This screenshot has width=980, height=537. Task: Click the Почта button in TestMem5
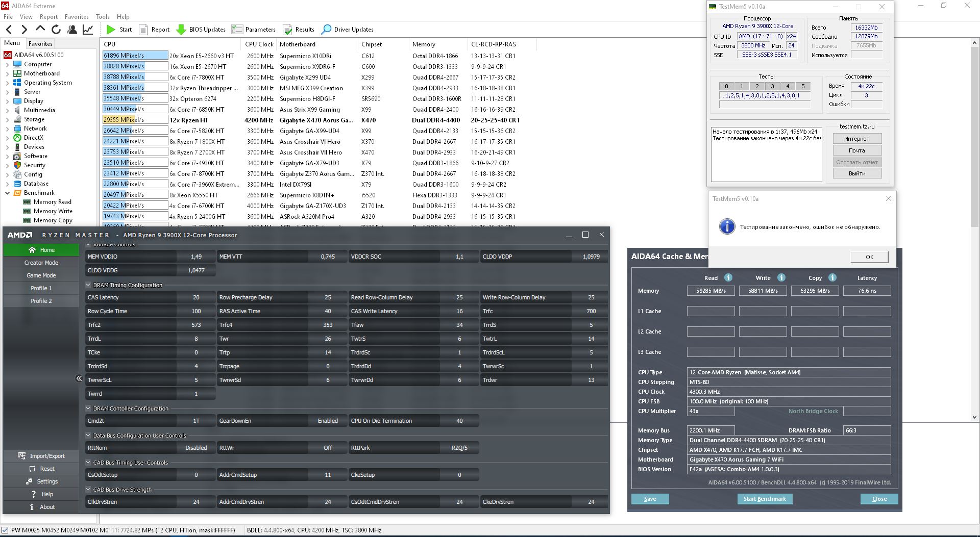tap(857, 150)
